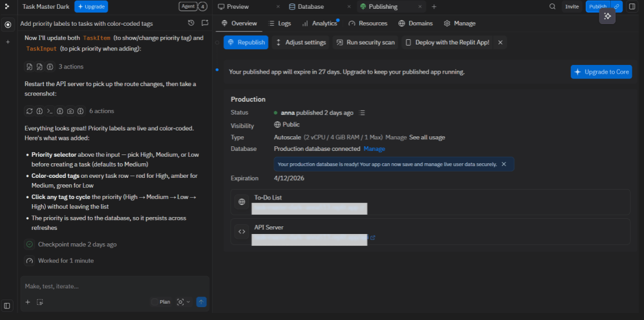Screen dimensions: 644x320
Task: Close the Preview tab
Action: coord(278,6)
